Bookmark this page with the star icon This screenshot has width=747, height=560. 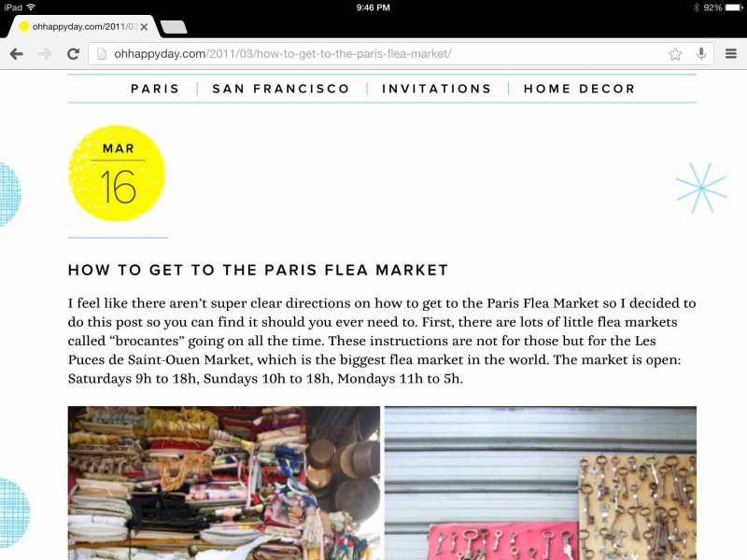tap(675, 54)
